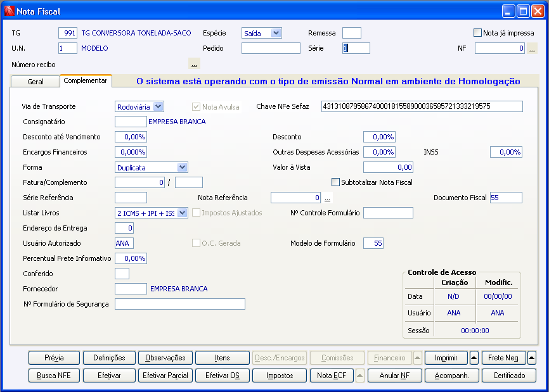Click the Nº Controle Formulário field
Screen dimensions: 549x392
(388, 213)
